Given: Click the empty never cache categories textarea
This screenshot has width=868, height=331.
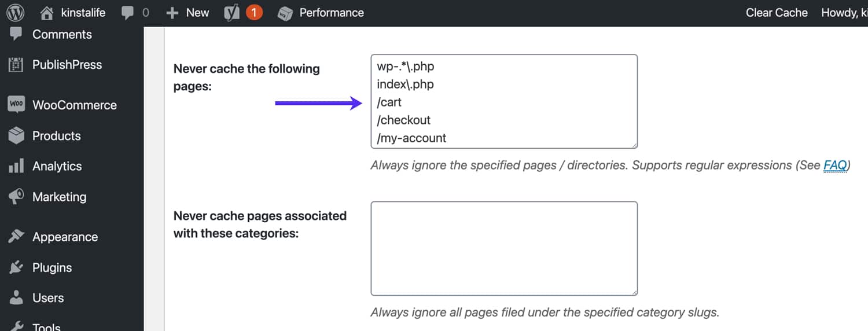Looking at the screenshot, I should (503, 248).
